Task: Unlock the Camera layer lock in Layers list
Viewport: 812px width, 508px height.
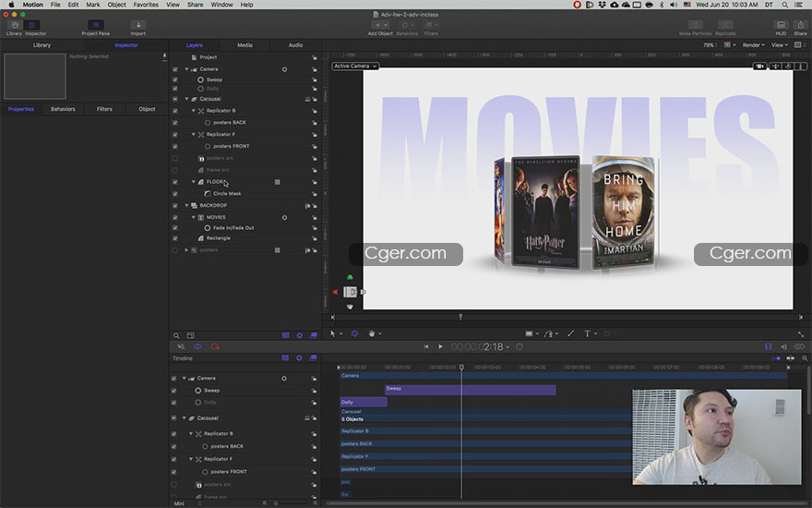Action: click(x=315, y=69)
